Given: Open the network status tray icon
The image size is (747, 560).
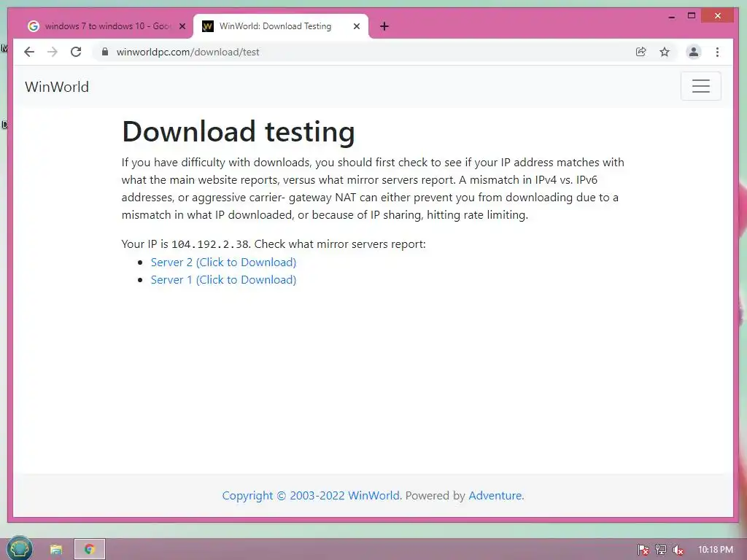Looking at the screenshot, I should (661, 550).
